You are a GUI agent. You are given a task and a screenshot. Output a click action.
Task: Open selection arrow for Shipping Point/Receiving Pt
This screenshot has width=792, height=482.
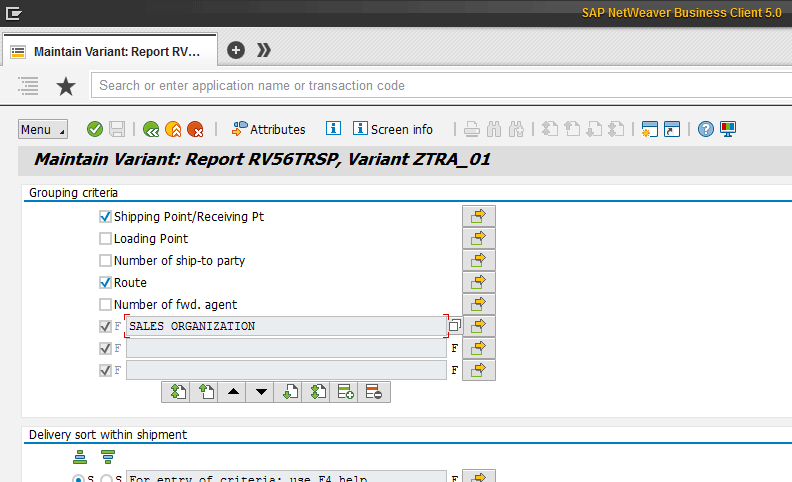tap(478, 216)
